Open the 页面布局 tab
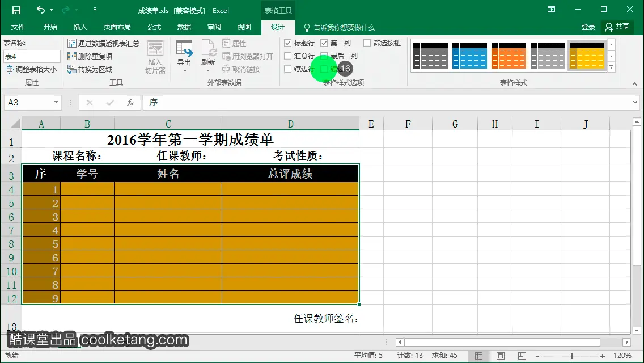The image size is (644, 363). point(117,27)
